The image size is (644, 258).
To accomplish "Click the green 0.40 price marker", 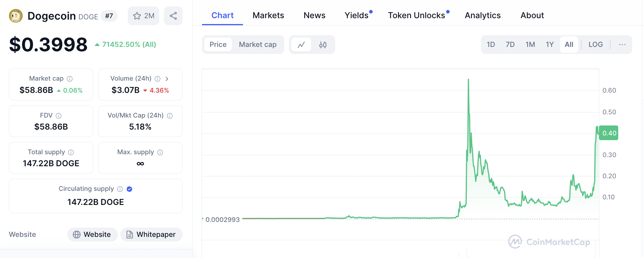I will pyautogui.click(x=609, y=133).
